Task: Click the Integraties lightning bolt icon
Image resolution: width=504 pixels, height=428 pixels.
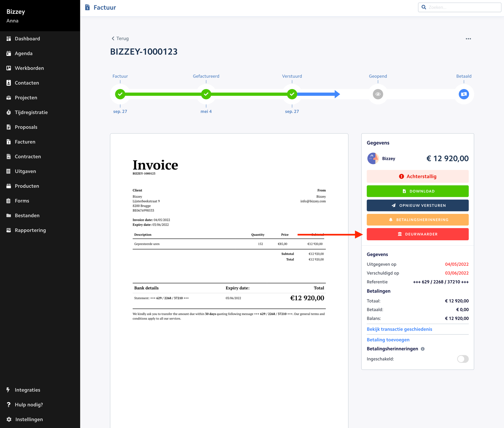Action: coord(8,390)
